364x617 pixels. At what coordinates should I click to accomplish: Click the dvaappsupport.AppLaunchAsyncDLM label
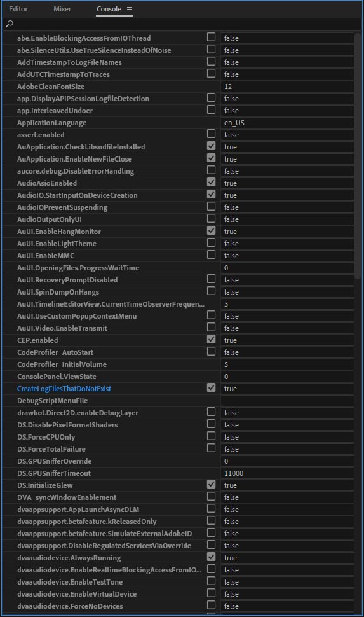78,510
